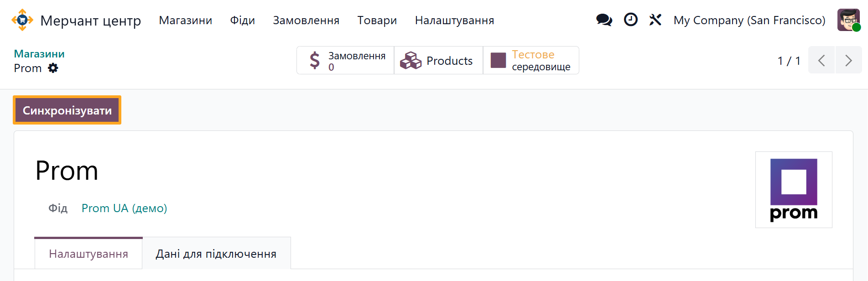
Task: Open the Мерчант центр app icon
Action: tap(22, 20)
